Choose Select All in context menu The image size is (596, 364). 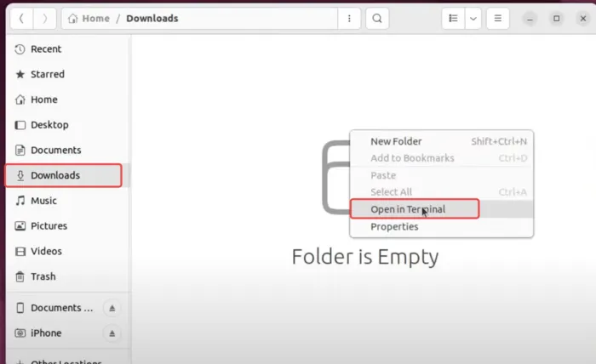coord(441,192)
